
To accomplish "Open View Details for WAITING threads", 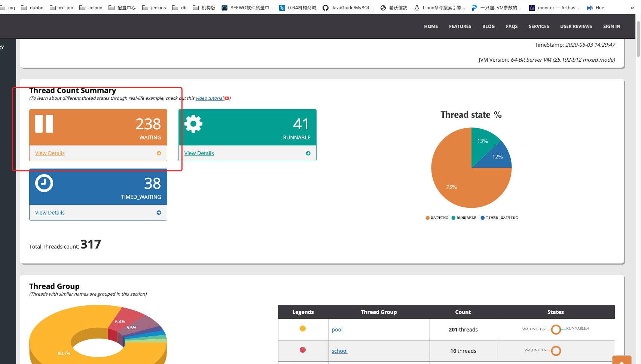I will click(x=50, y=153).
